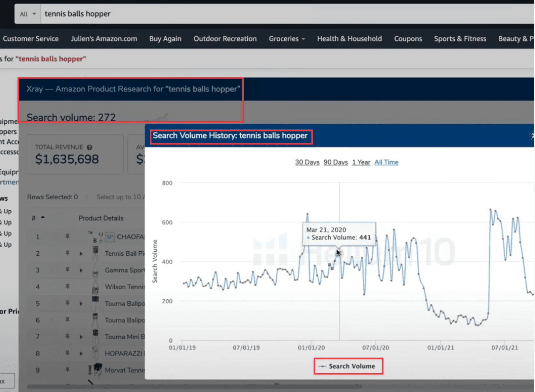Screen dimensions: 535x392
Task: Open Health & Household category
Action: click(350, 39)
